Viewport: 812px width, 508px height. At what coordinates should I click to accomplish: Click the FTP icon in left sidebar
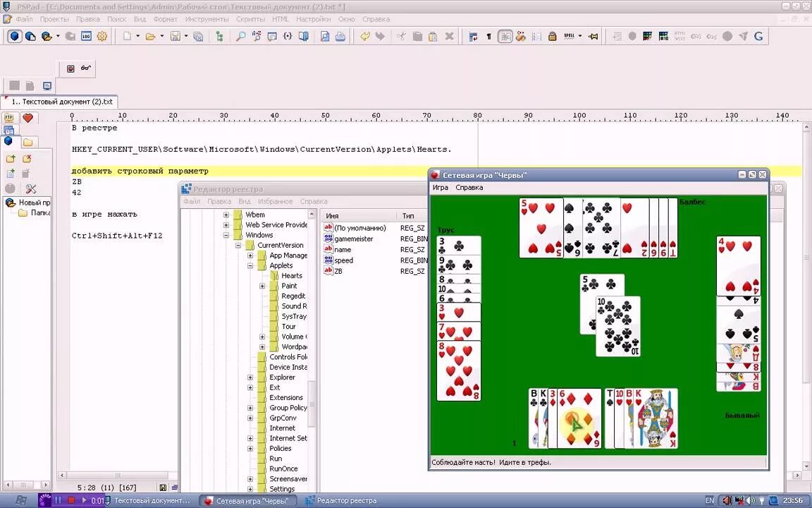coord(8,119)
